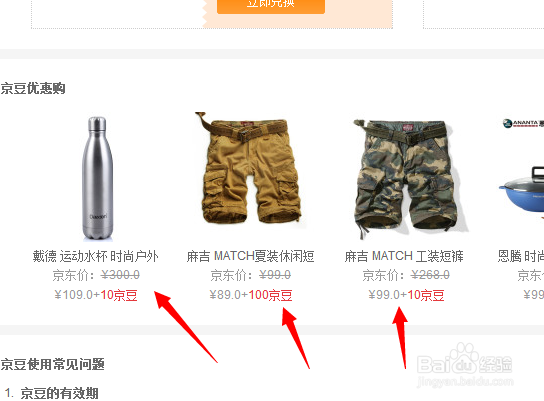Open the camouflage cargo shorts image
Image resolution: width=544 pixels, height=401 pixels.
pos(410,179)
